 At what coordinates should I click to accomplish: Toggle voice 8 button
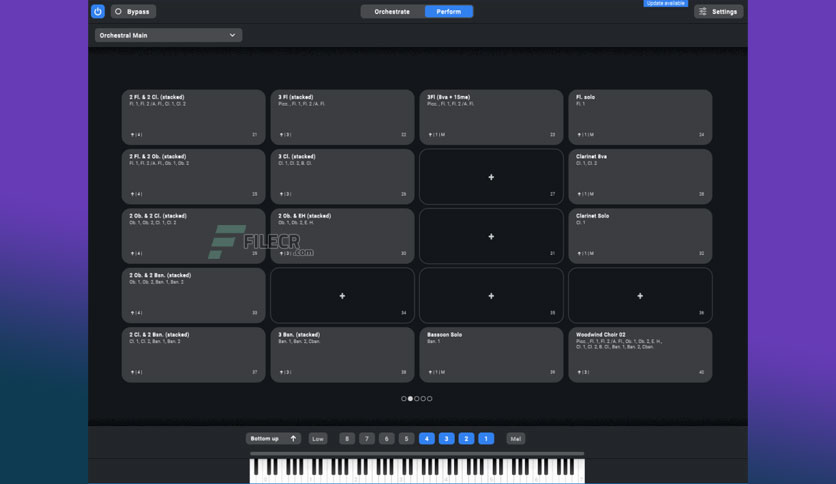(x=347, y=439)
